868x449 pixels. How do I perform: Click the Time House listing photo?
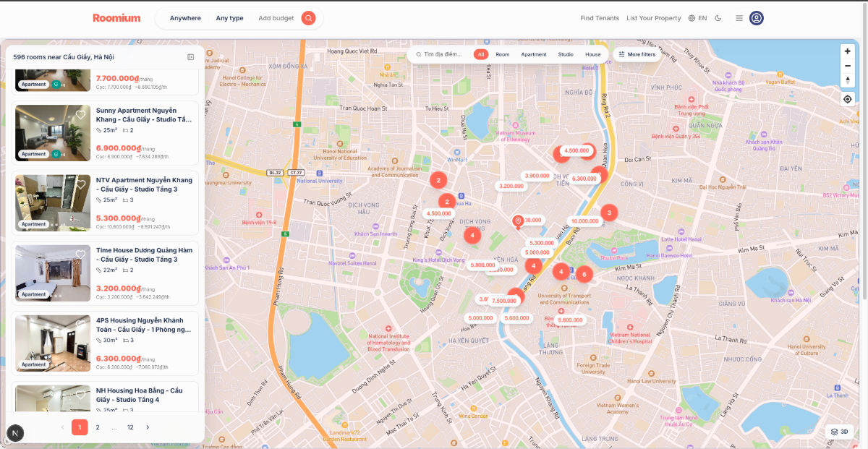tap(53, 273)
